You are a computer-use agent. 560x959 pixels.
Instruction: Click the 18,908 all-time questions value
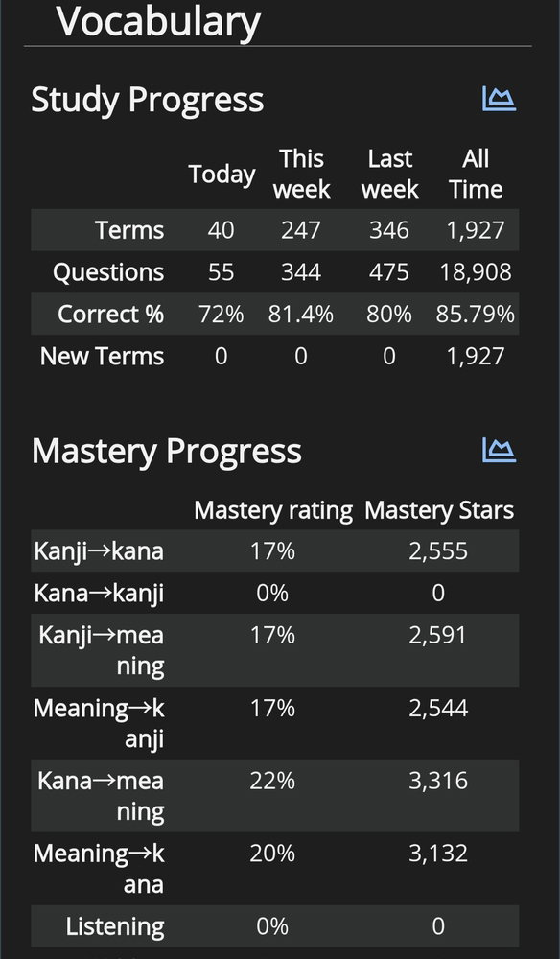pyautogui.click(x=476, y=272)
